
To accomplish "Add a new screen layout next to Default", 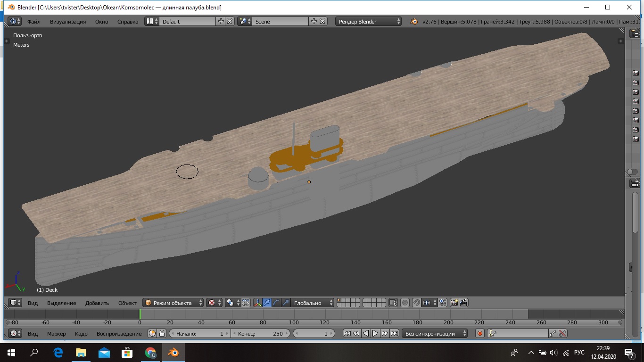I will (221, 21).
